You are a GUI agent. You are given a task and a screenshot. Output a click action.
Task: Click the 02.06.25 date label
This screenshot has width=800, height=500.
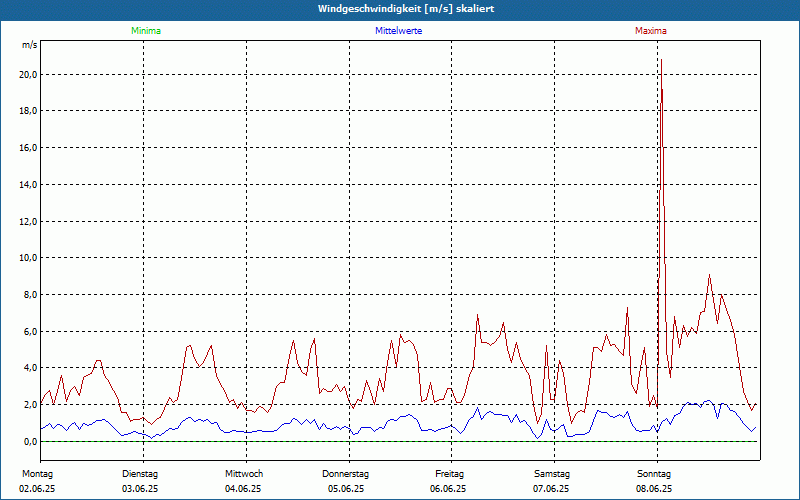37,489
